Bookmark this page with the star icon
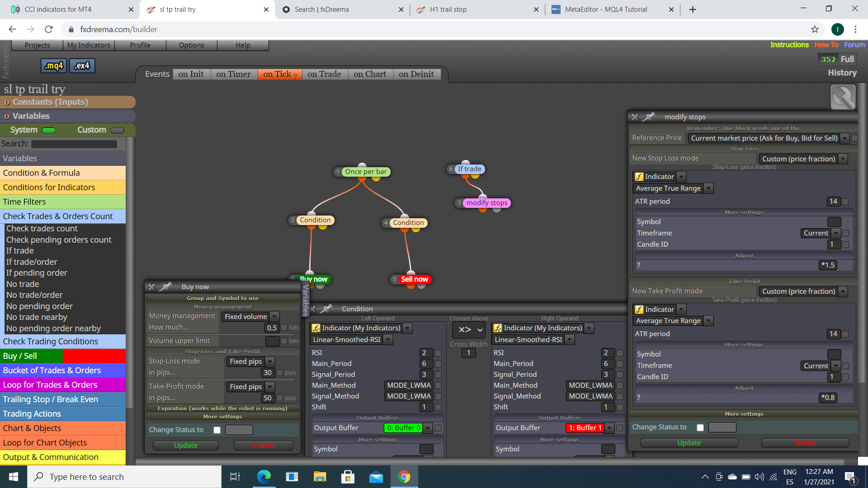 point(815,29)
